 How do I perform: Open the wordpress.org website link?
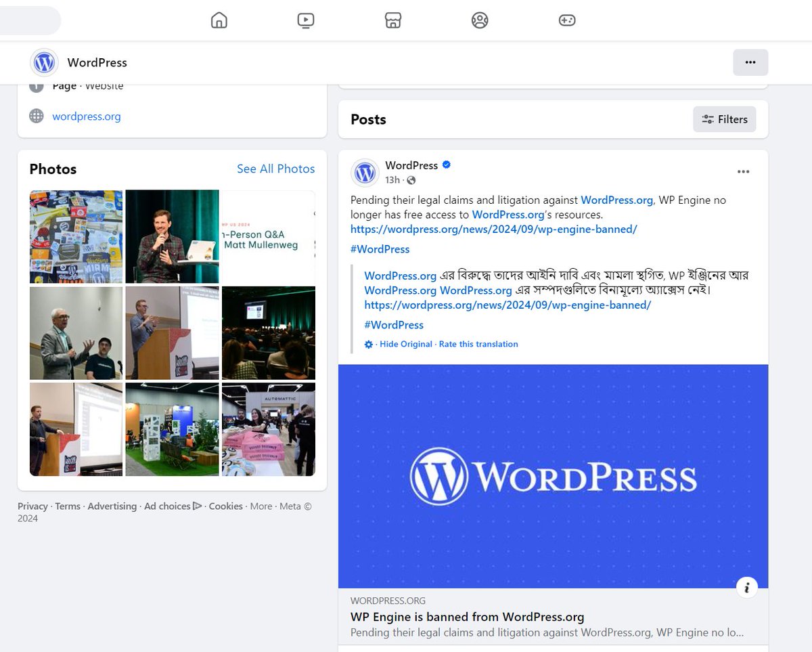tap(87, 116)
